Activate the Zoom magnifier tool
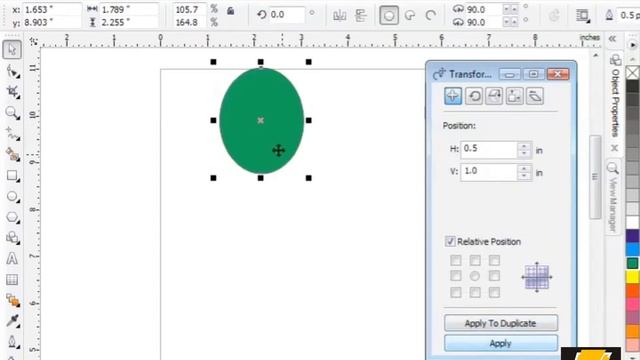This screenshot has width=640, height=360. [x=12, y=113]
